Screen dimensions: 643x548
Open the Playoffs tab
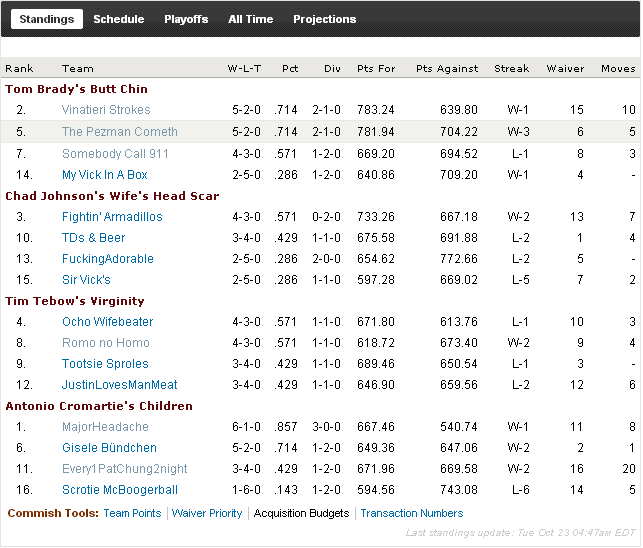tap(186, 19)
